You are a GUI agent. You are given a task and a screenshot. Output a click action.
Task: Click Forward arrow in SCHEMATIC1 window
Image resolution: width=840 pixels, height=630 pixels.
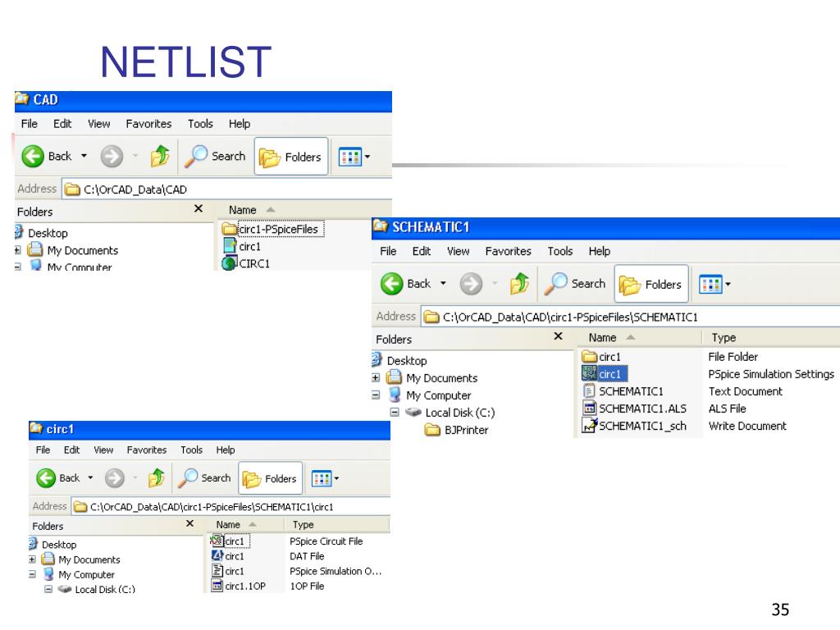tap(471, 284)
